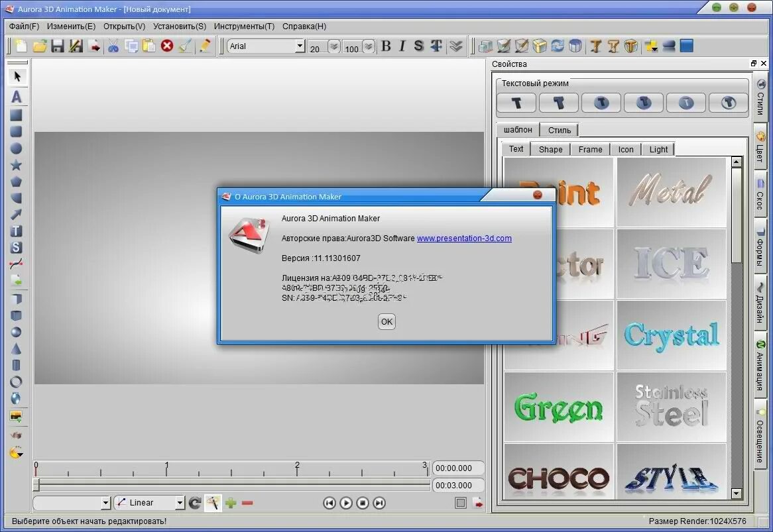Open the Файл menu

tap(24, 26)
